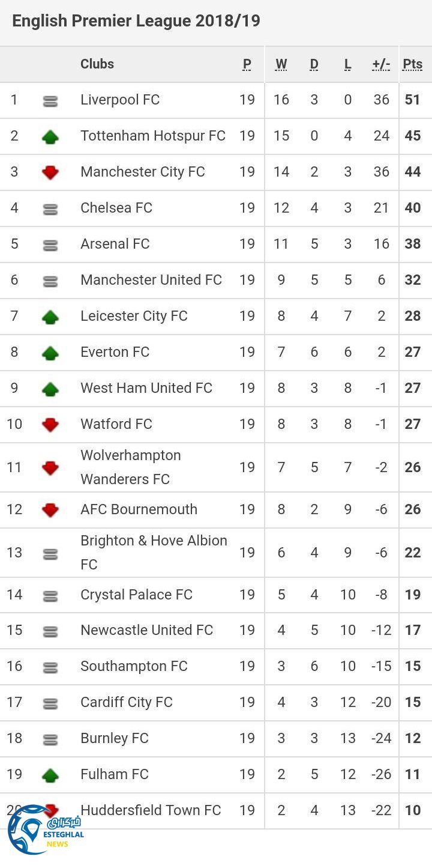The height and width of the screenshot is (868, 432).
Task: Click the Esteghlal News logo
Action: tap(45, 830)
